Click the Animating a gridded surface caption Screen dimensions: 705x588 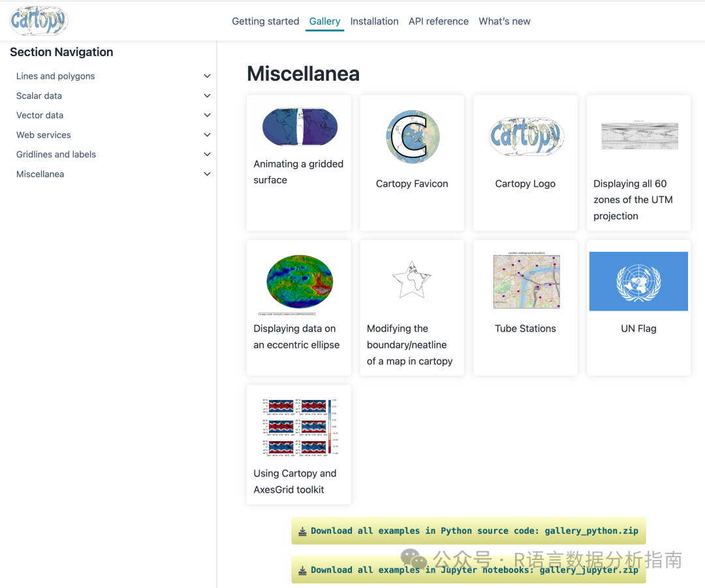coord(298,172)
